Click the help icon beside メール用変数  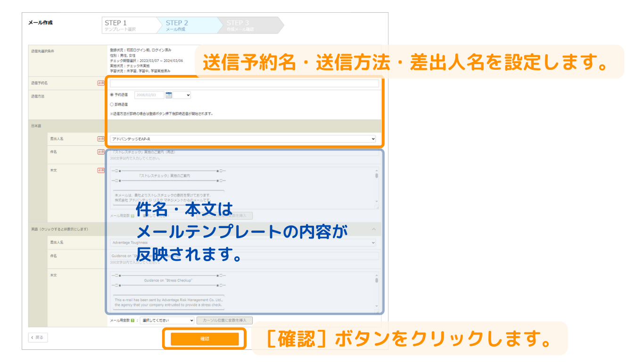click(x=132, y=321)
